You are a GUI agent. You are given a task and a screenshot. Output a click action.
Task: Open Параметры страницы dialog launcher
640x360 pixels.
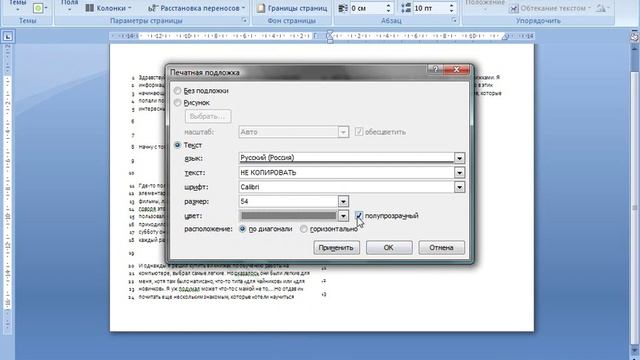[x=244, y=20]
